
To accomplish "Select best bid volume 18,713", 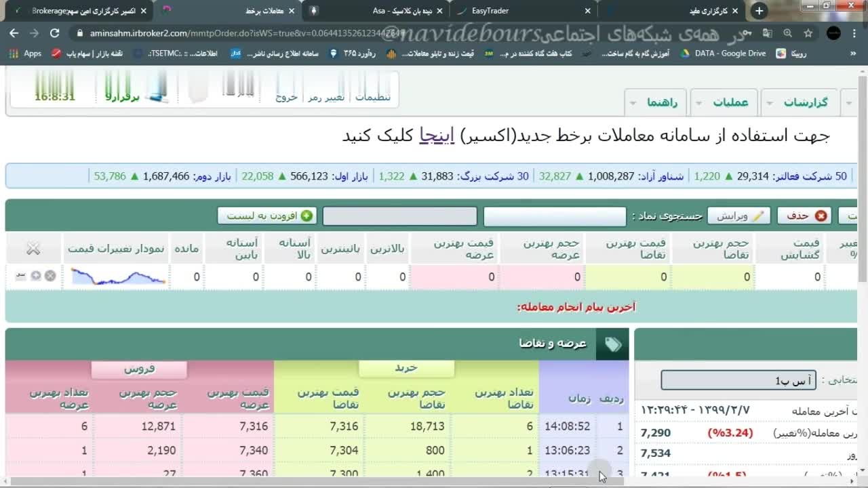I will click(x=427, y=426).
